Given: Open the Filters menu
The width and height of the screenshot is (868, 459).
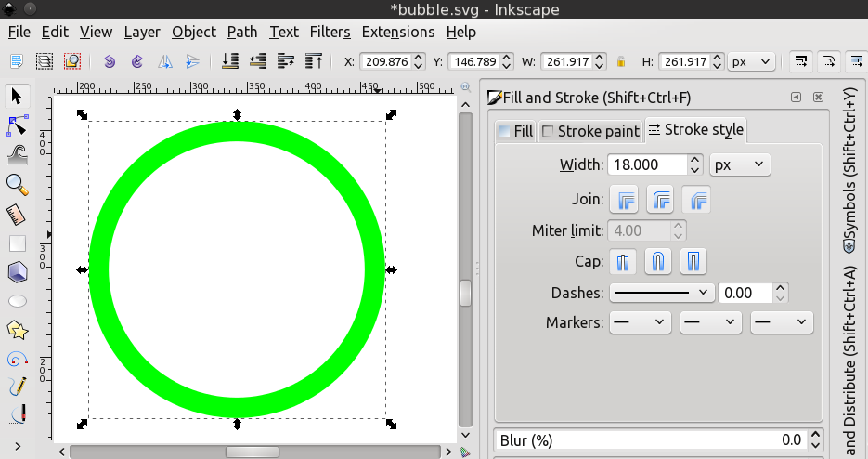Looking at the screenshot, I should [330, 33].
